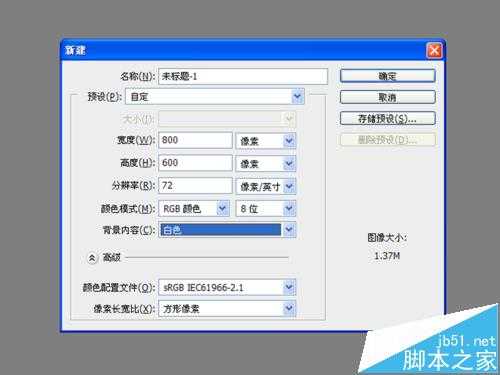
Task: Collapse the 高级 section with chevron icon
Action: [92, 258]
